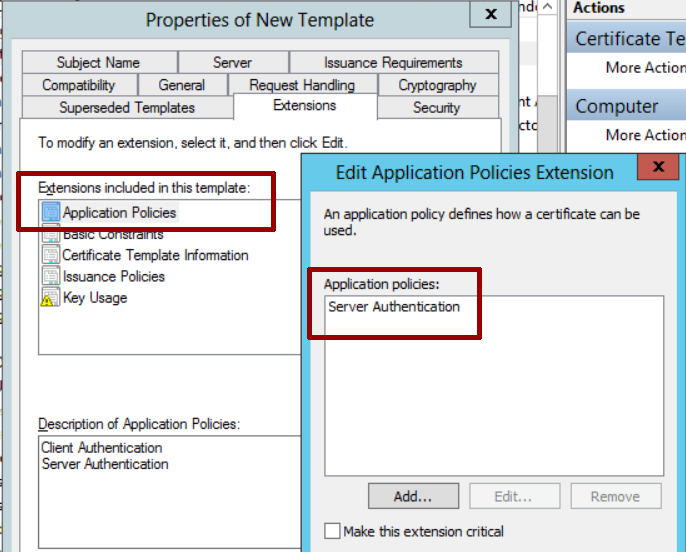Select the Extensions tab
Viewport: 686px width, 552px height.
point(304,105)
